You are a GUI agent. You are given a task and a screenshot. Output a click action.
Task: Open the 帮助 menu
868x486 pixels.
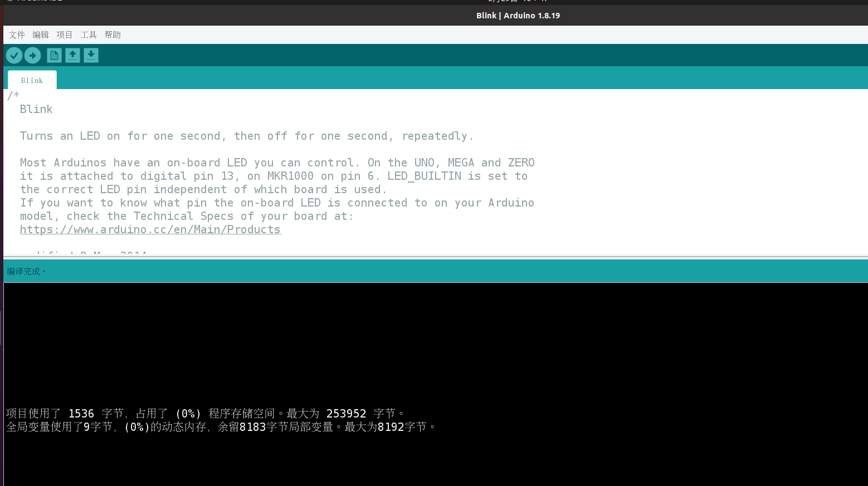[x=112, y=35]
